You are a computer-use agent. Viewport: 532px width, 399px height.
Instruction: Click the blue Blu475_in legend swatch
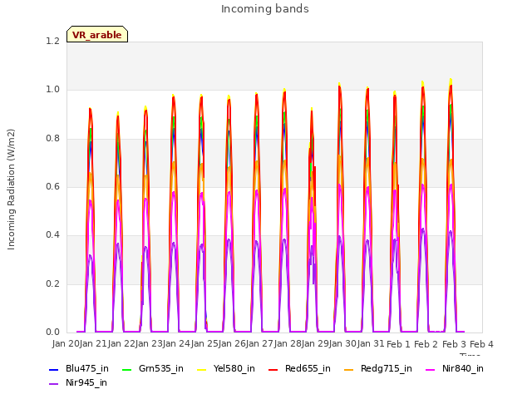53,369
